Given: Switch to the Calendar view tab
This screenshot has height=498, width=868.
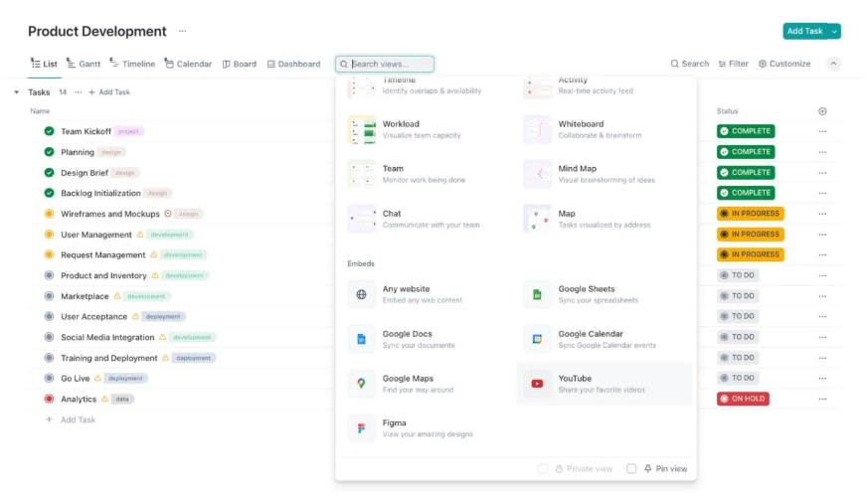Looking at the screenshot, I should coord(188,64).
